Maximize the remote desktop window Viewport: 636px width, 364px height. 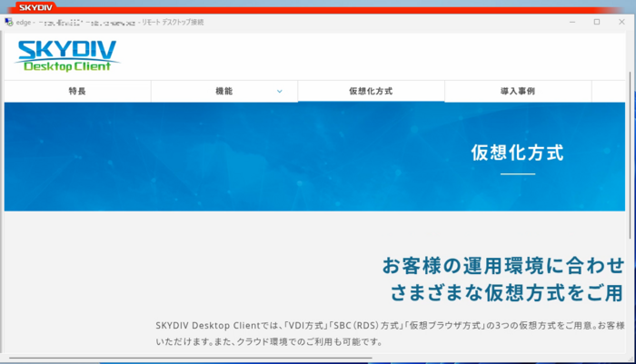point(597,22)
